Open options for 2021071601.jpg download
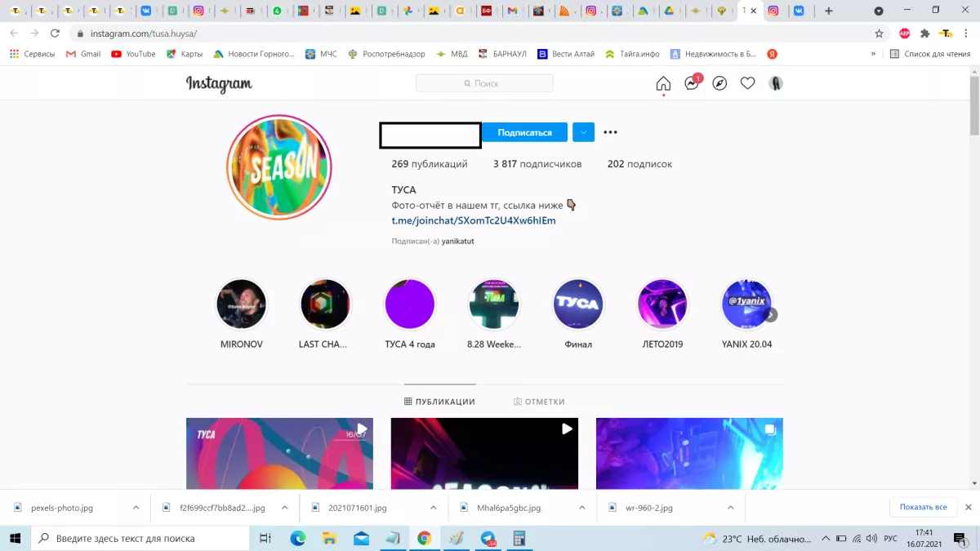The image size is (980, 551). pos(434,508)
